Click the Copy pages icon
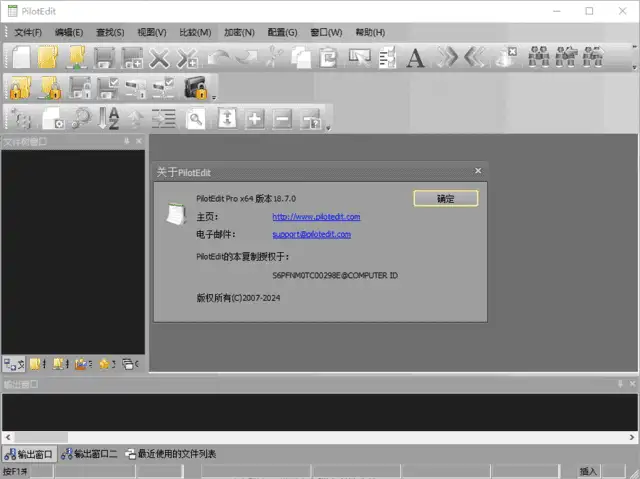Image resolution: width=640 pixels, height=479 pixels. pyautogui.click(x=301, y=57)
